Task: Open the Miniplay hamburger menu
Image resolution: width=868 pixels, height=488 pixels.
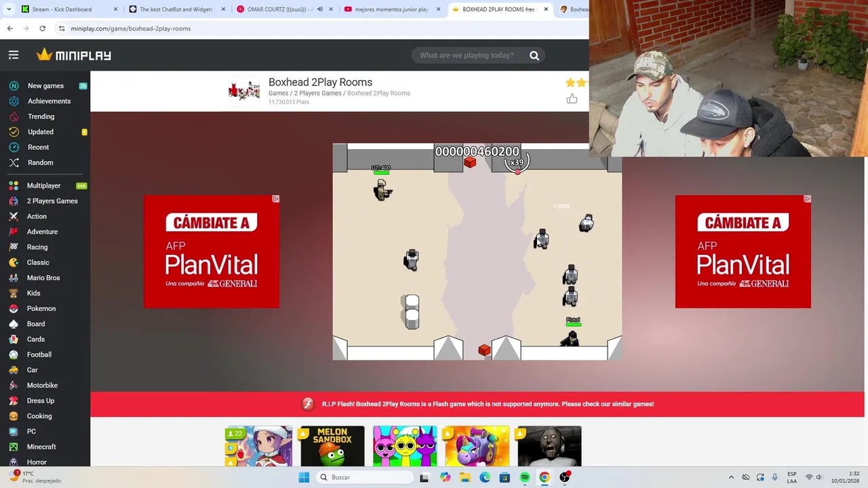Action: click(14, 55)
